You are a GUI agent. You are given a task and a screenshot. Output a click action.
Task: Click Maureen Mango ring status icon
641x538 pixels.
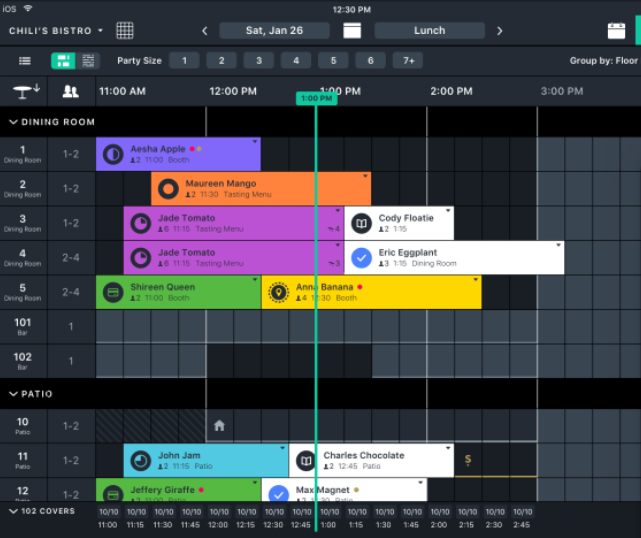(168, 189)
